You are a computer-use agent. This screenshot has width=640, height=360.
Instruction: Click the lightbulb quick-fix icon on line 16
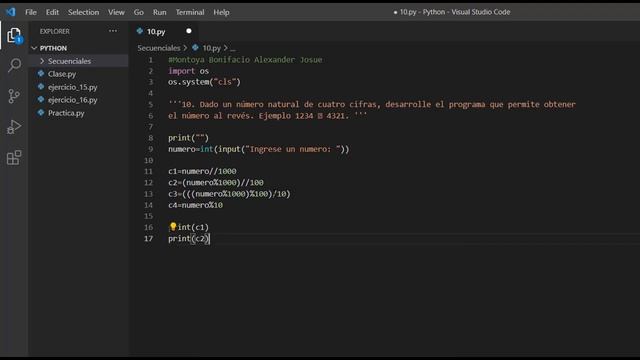point(173,227)
